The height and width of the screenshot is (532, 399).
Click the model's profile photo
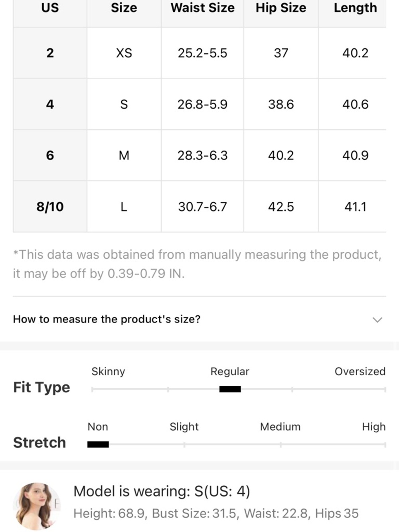pos(37,505)
